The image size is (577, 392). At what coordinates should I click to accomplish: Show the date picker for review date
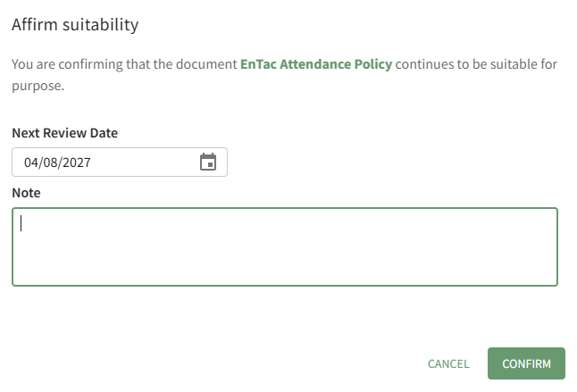pos(207,163)
